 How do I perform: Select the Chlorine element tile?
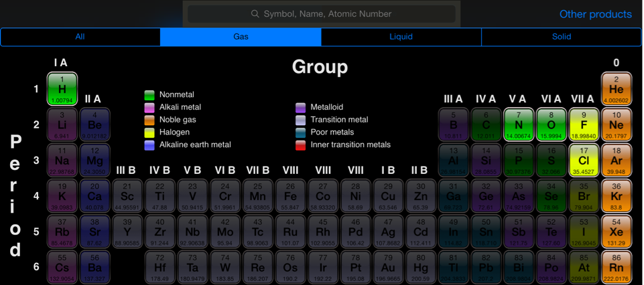point(584,161)
